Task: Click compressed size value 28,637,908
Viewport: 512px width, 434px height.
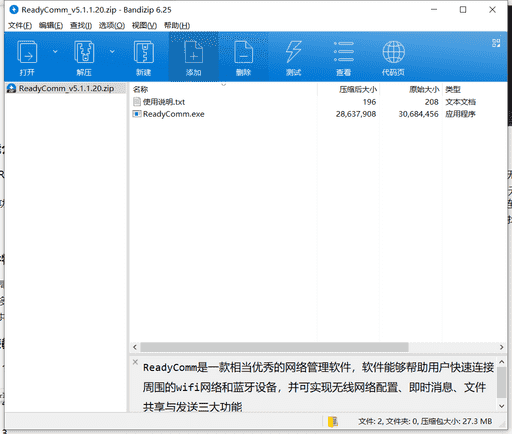Action: coord(356,114)
